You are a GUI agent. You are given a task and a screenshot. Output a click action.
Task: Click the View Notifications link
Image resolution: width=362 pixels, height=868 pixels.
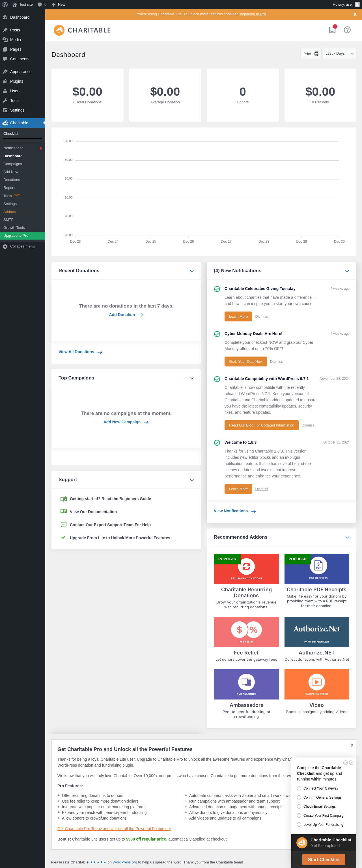click(x=235, y=511)
